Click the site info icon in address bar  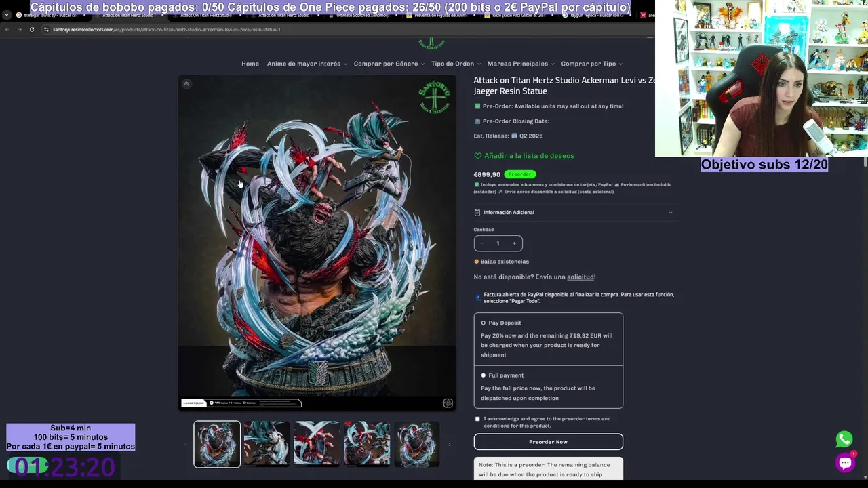click(x=46, y=29)
